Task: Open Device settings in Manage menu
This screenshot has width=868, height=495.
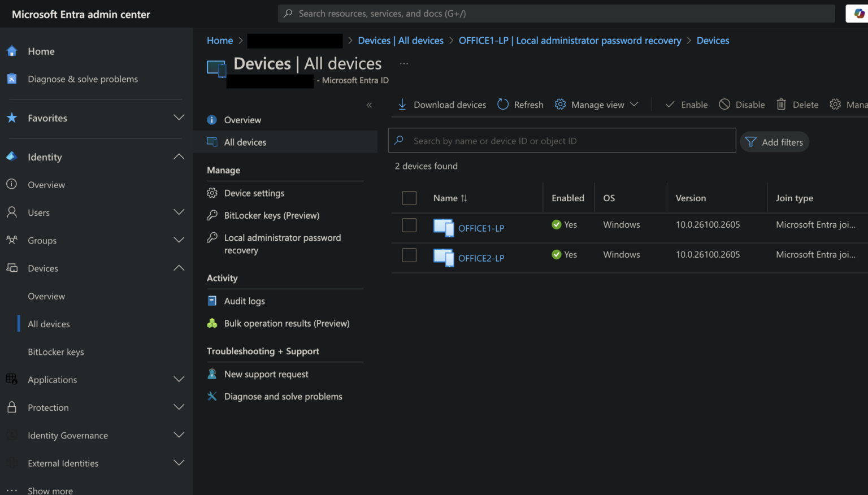Action: coord(254,193)
